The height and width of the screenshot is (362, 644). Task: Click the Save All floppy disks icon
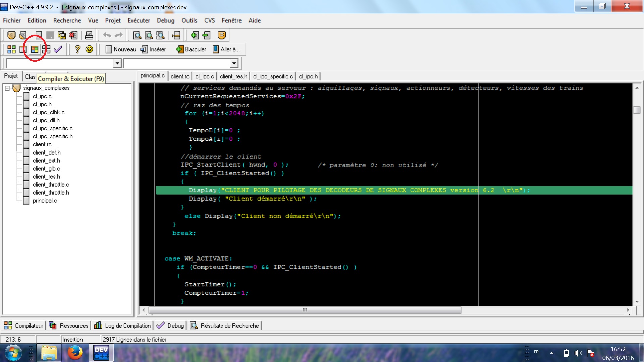point(62,35)
